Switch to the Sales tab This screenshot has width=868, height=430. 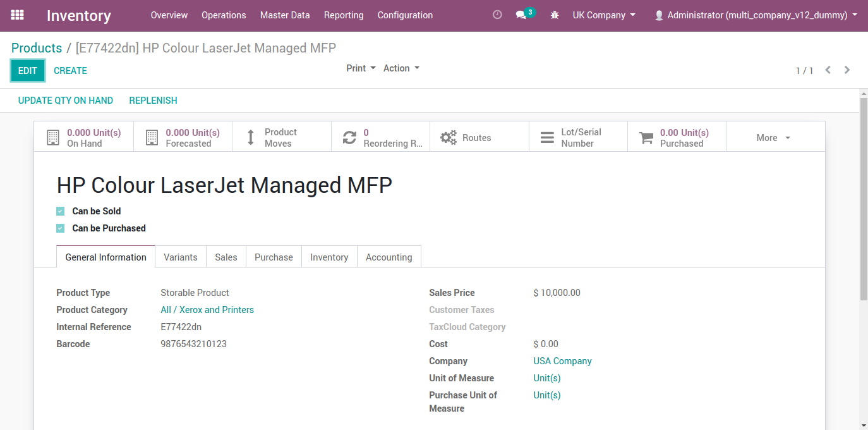pyautogui.click(x=226, y=257)
